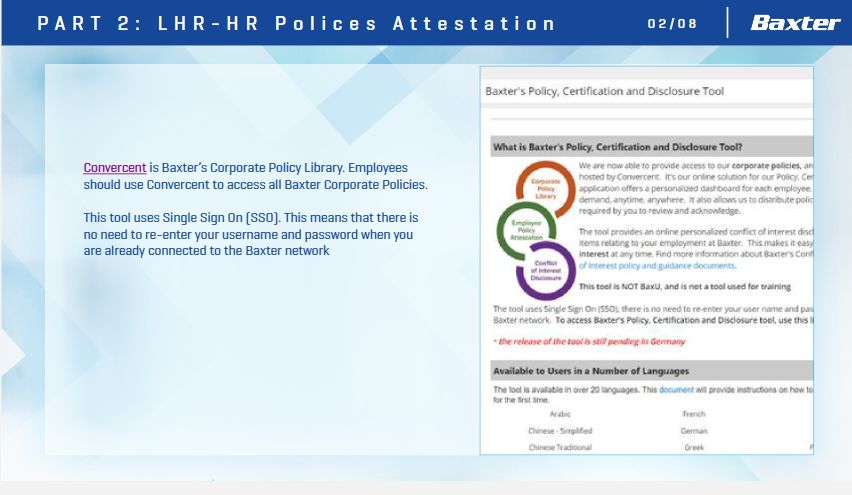Open the Policy Tool screenshot thumbnail
This screenshot has height=495, width=852.
pos(647,260)
